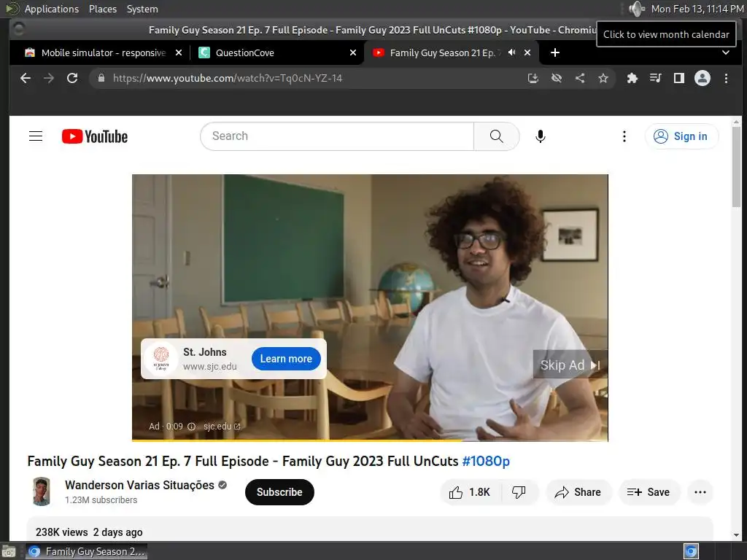Click the search magnifier button
The height and width of the screenshot is (560, 747).
pyautogui.click(x=496, y=136)
